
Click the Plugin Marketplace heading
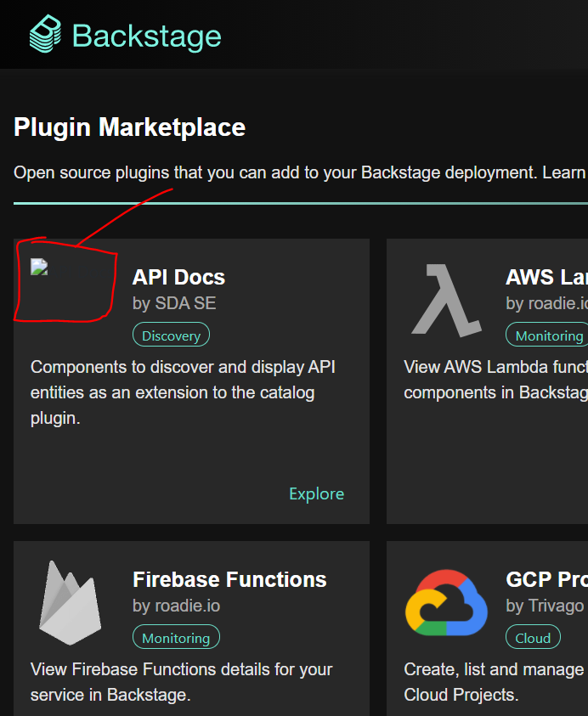(128, 127)
